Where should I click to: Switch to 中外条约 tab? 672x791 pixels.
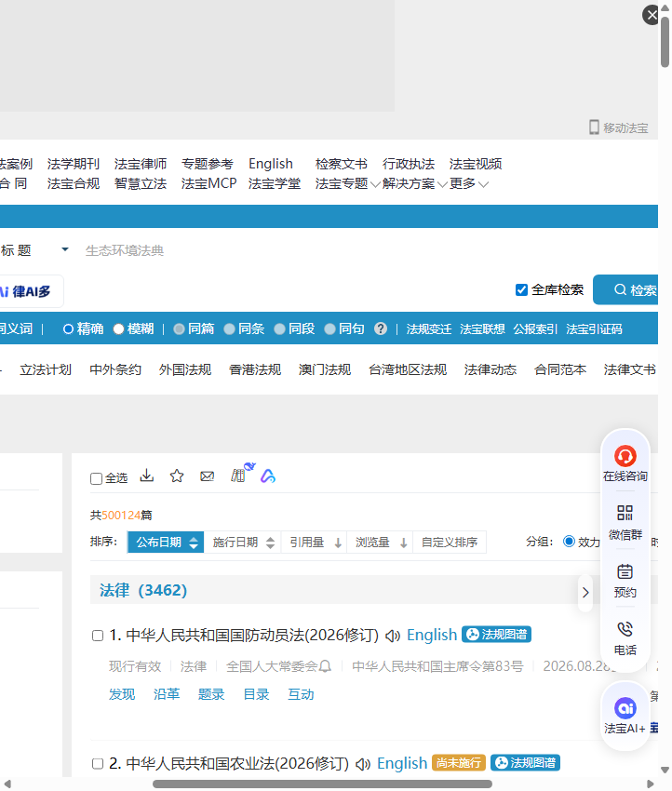coord(115,369)
